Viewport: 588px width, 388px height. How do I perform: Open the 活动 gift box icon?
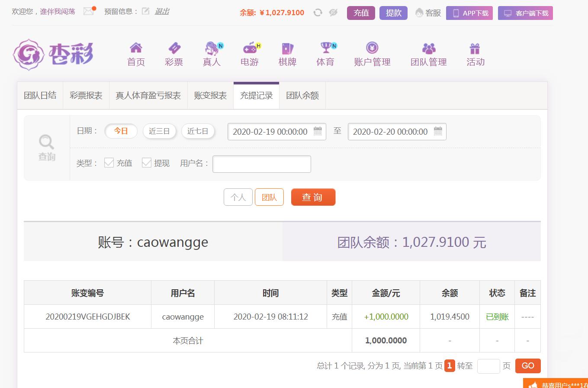[x=475, y=48]
